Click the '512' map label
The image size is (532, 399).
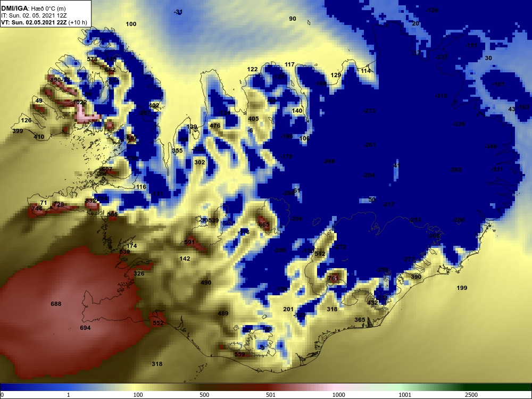tap(320, 254)
